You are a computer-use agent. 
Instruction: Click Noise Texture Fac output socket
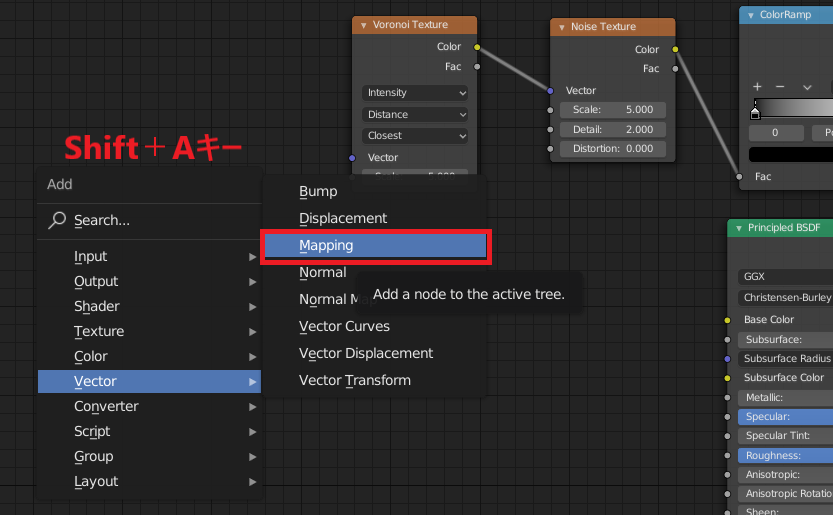[675, 69]
